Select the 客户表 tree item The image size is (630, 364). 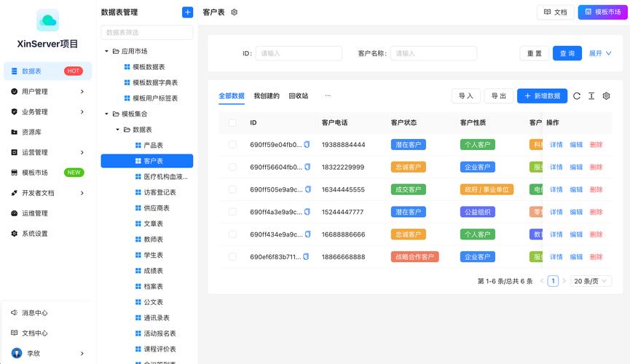coord(147,161)
